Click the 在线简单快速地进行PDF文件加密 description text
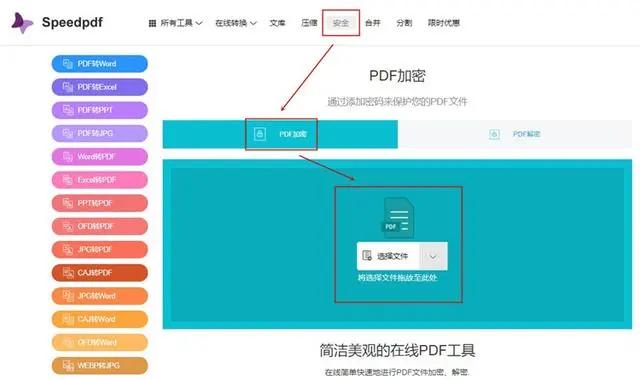640x380 pixels. coord(397,372)
